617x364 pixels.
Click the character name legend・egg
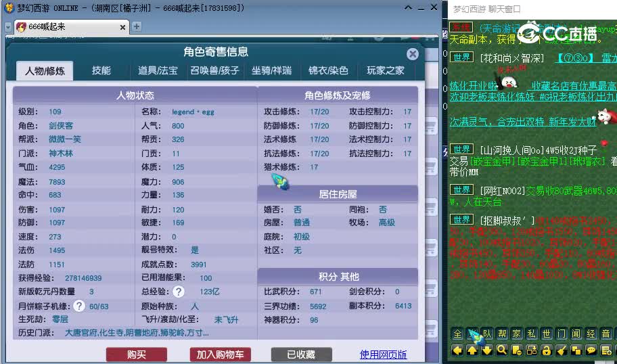tap(193, 112)
